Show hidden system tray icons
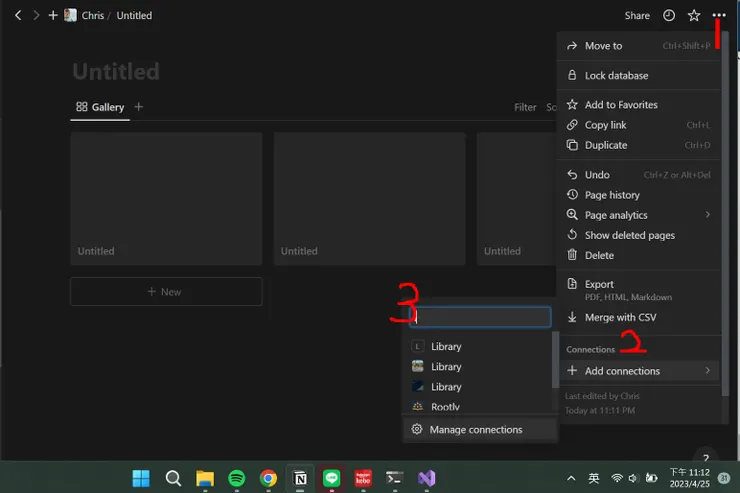 click(x=571, y=478)
